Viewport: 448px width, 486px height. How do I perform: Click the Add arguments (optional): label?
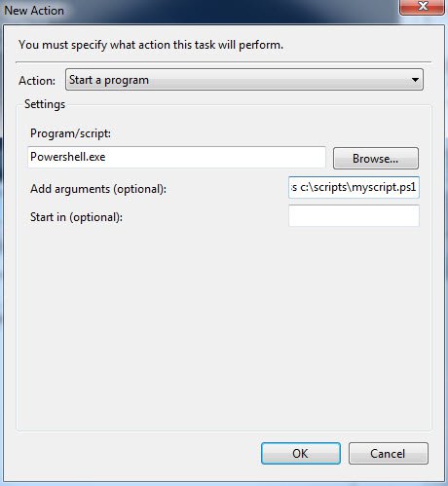tap(98, 189)
